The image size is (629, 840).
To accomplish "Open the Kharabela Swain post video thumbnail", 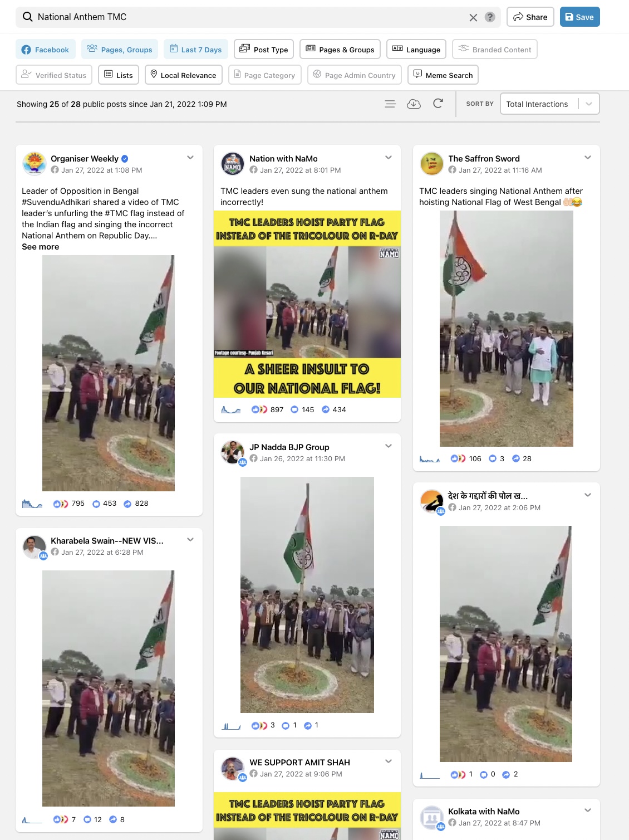I will 109,688.
